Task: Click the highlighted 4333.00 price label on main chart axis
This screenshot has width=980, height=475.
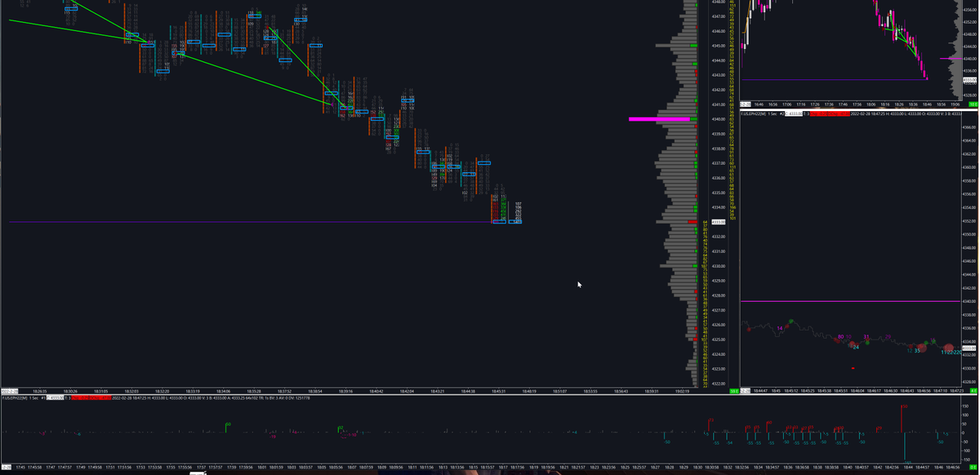Action: (719, 222)
